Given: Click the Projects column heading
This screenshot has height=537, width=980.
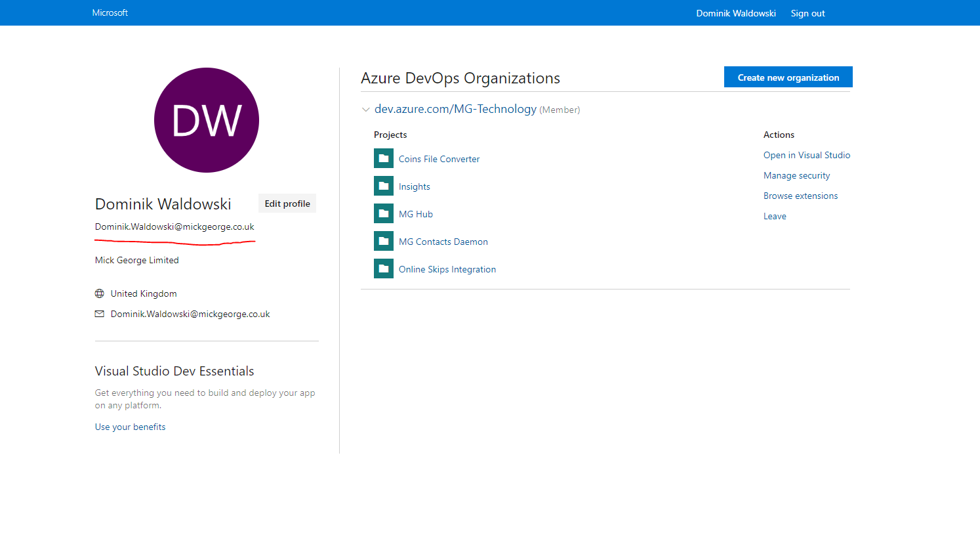Looking at the screenshot, I should click(390, 135).
